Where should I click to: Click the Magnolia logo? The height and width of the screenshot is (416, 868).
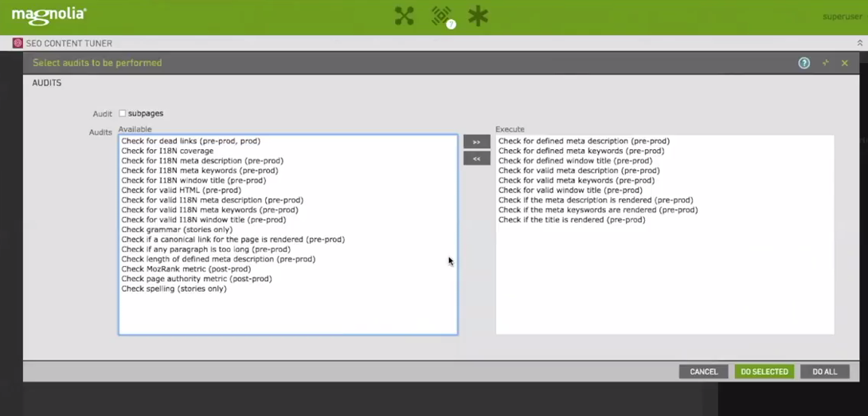[49, 15]
